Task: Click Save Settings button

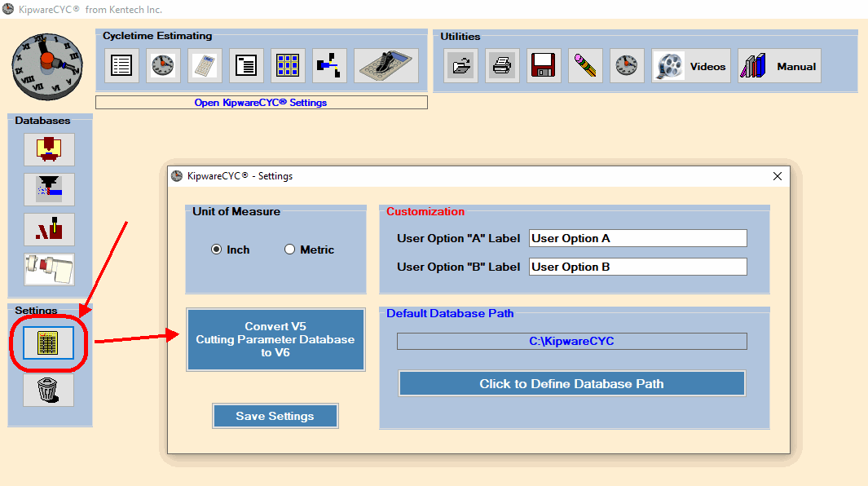Action: 275,416
